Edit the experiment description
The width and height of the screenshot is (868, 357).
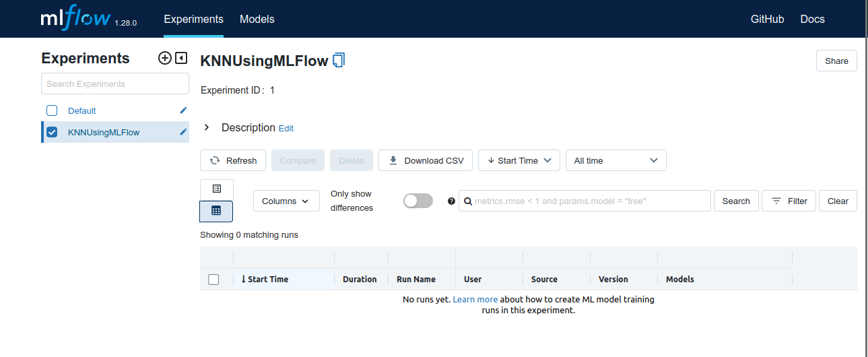(x=286, y=128)
